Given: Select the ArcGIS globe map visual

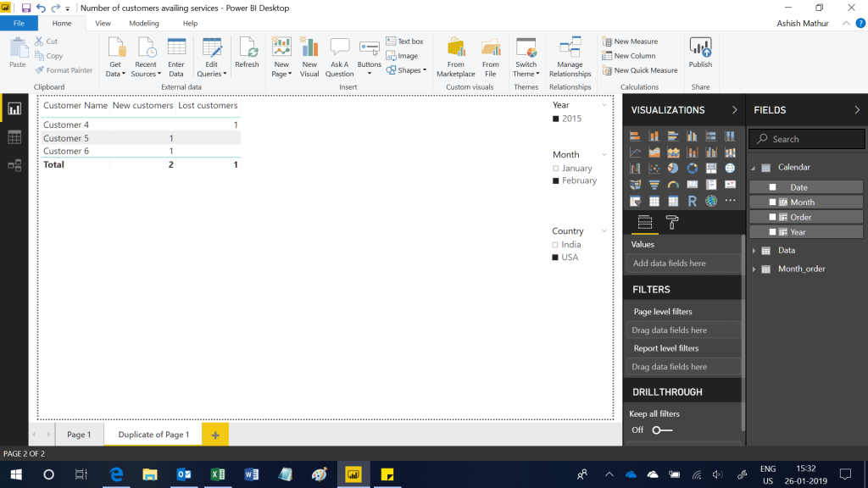Looking at the screenshot, I should (x=711, y=201).
